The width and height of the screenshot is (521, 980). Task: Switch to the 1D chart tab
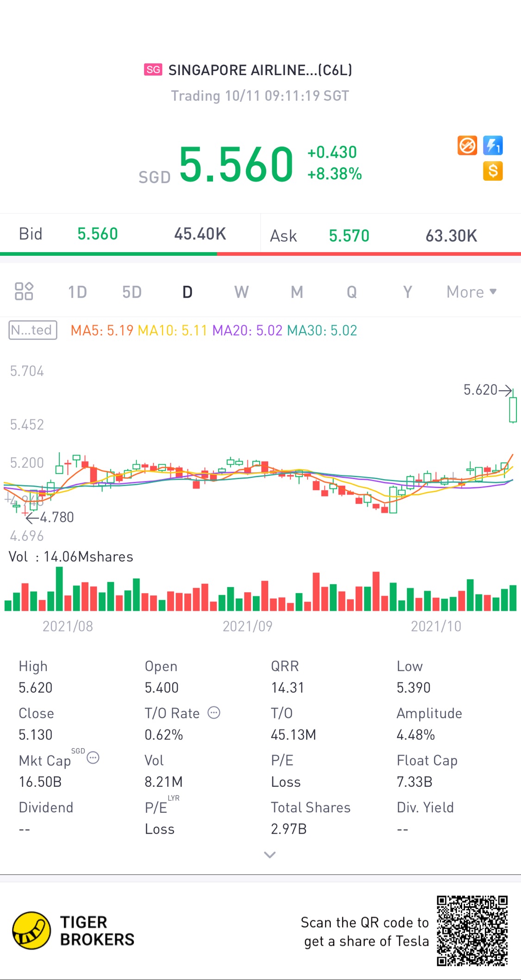click(77, 292)
